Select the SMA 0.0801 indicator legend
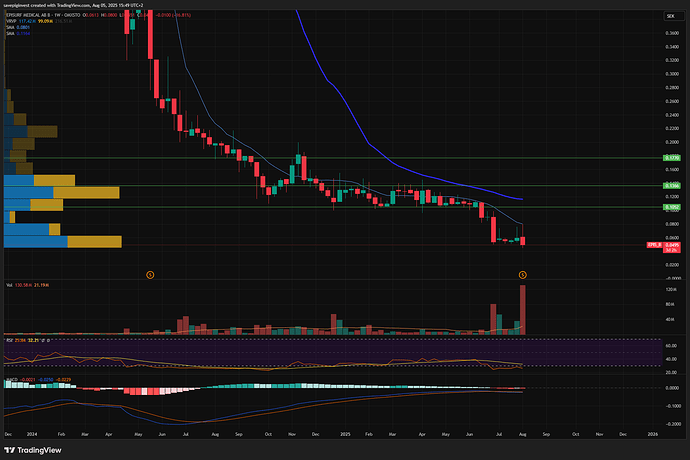 [x=18, y=27]
